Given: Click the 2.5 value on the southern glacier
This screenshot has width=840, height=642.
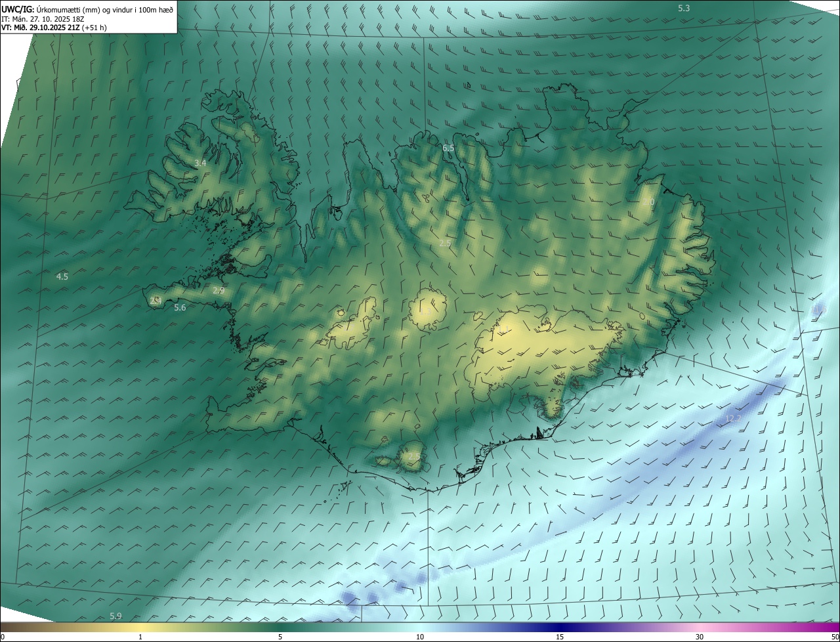Looking at the screenshot, I should (414, 456).
